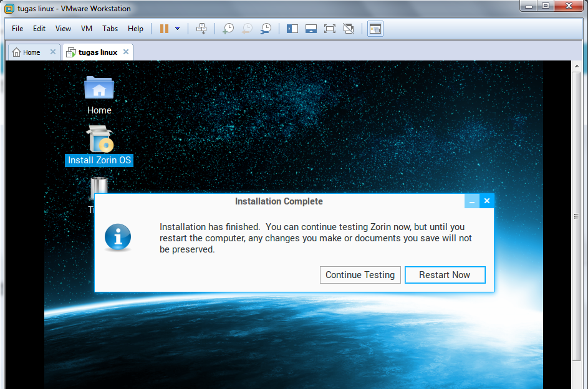
Task: Select the Install Zorin OS desktop icon
Action: point(99,146)
